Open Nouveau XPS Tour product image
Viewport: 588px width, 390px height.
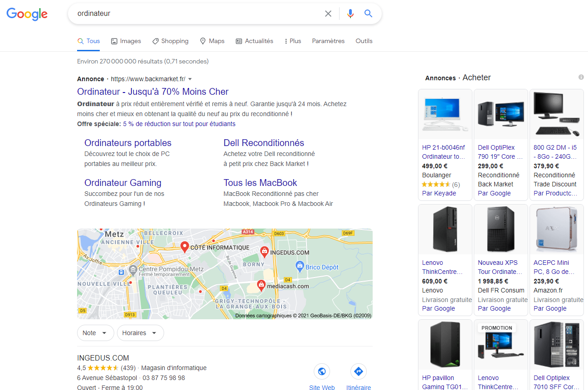tap(501, 229)
